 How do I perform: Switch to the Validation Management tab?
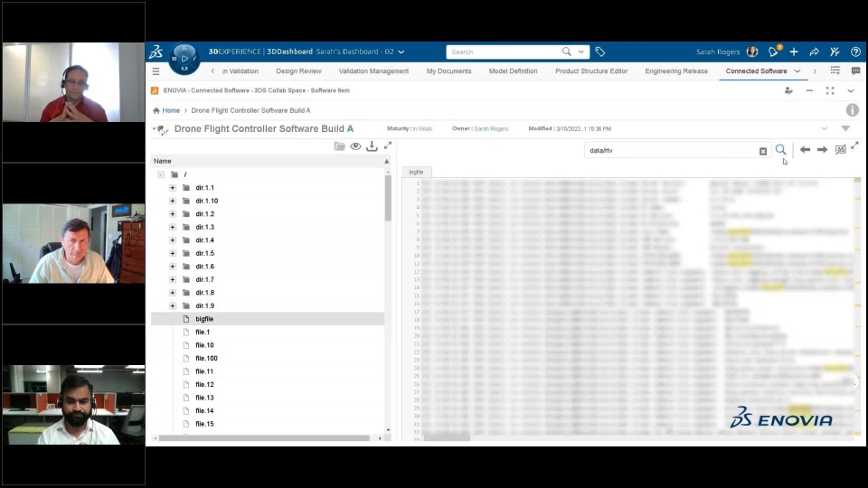coord(373,71)
